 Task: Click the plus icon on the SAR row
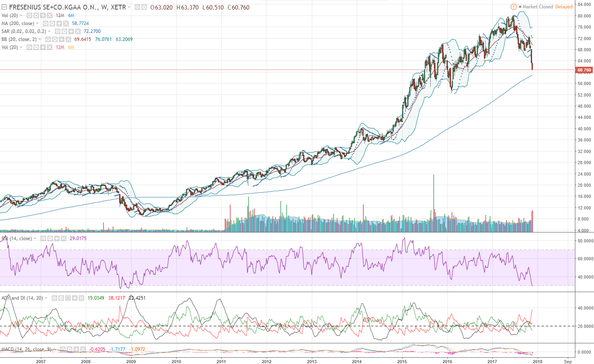coord(71,31)
